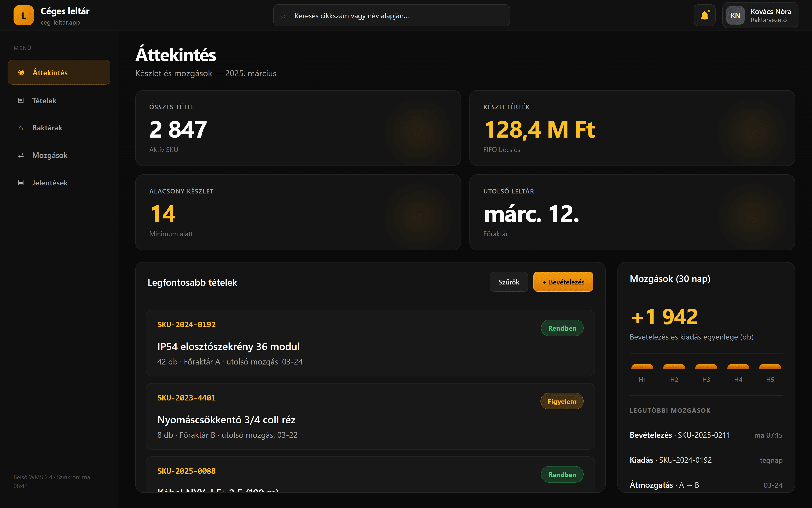Click the + Bevételezés button
812x508 pixels.
563,282
